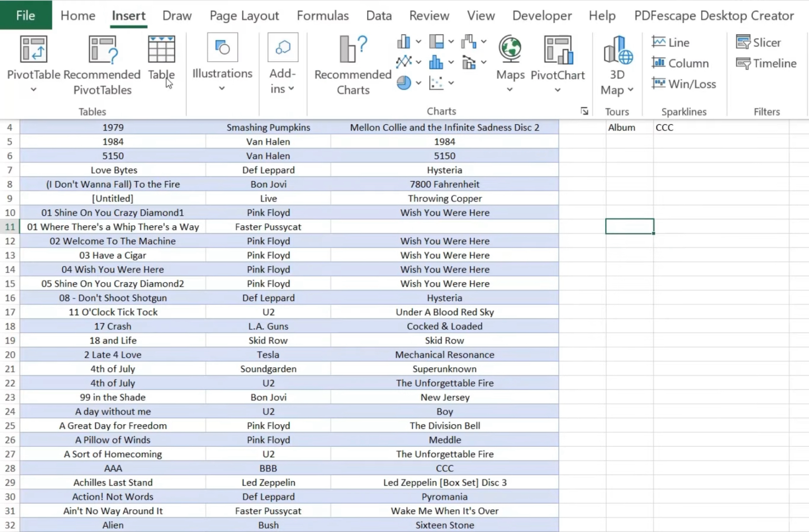
Task: Click Recommended Charts
Action: click(352, 63)
